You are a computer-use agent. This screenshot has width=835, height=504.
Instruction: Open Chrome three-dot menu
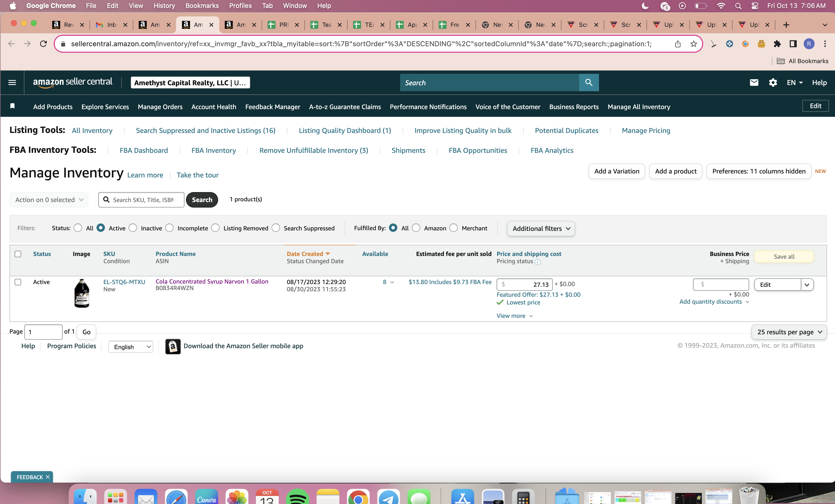(x=825, y=44)
